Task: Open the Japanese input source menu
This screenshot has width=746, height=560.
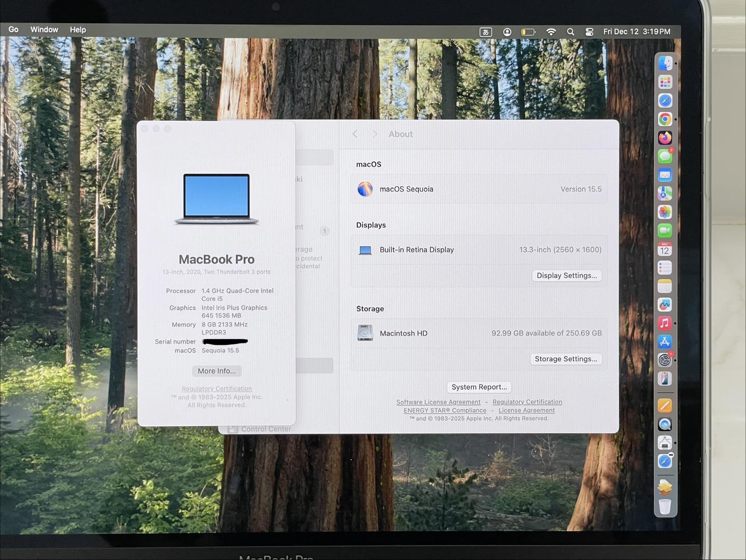Action: [x=486, y=32]
